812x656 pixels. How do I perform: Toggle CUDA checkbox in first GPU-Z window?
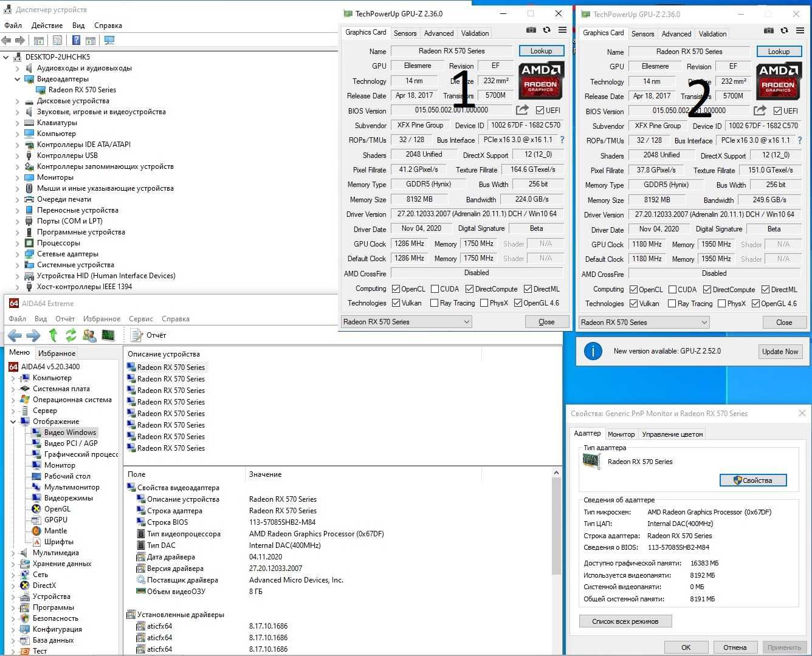[435, 289]
